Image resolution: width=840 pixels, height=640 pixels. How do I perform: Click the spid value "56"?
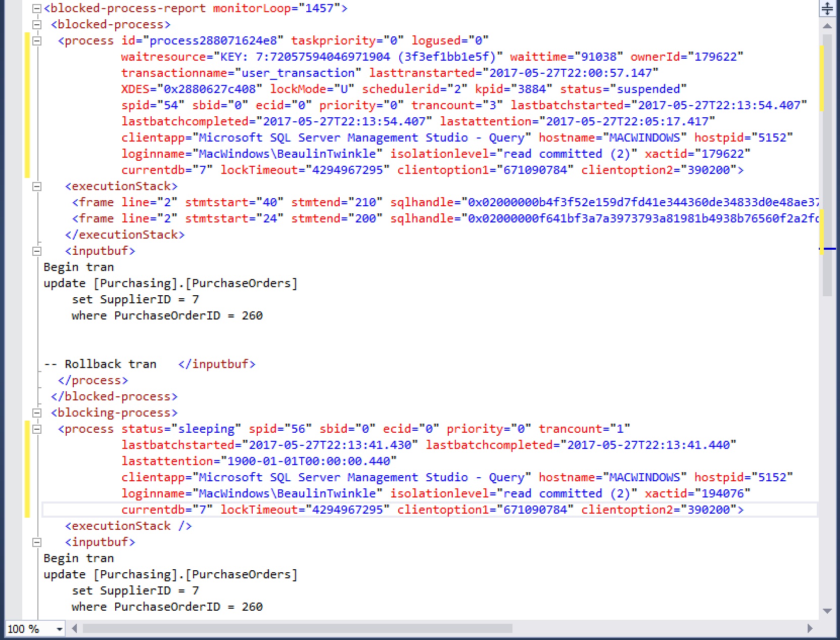pos(298,429)
